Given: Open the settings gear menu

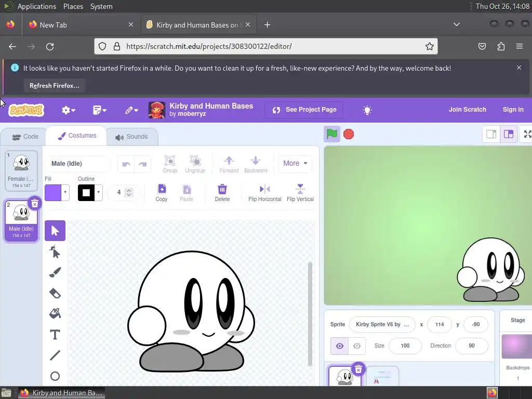Looking at the screenshot, I should click(68, 110).
